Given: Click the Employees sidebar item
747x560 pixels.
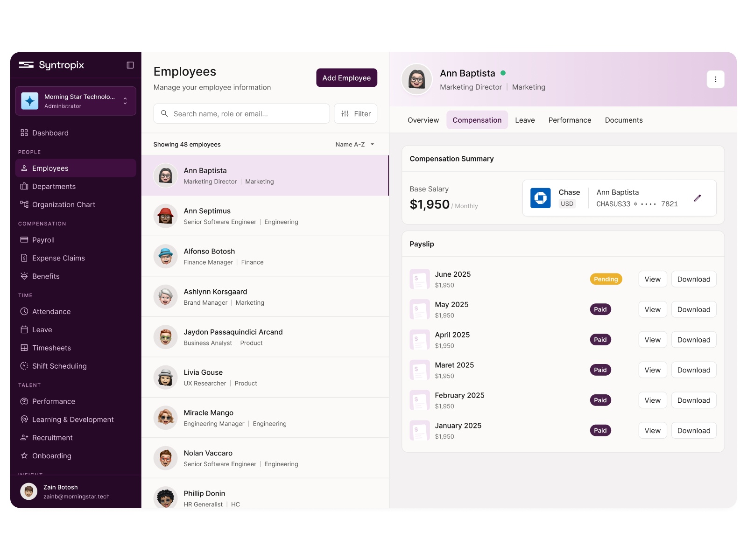Looking at the screenshot, I should point(76,168).
